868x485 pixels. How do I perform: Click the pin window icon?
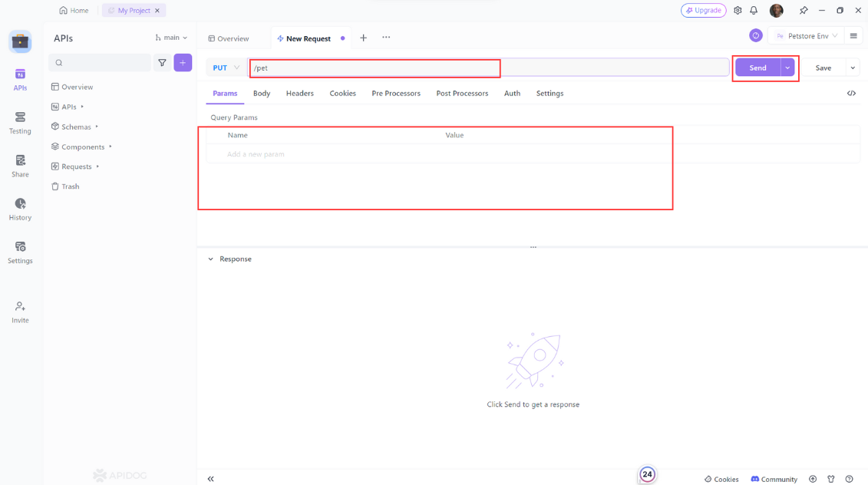(x=804, y=11)
